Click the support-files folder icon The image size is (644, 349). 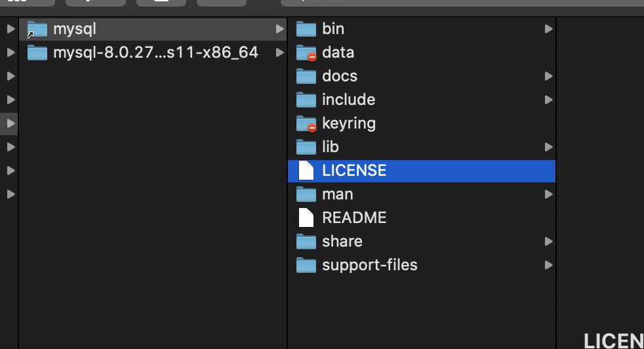(306, 265)
